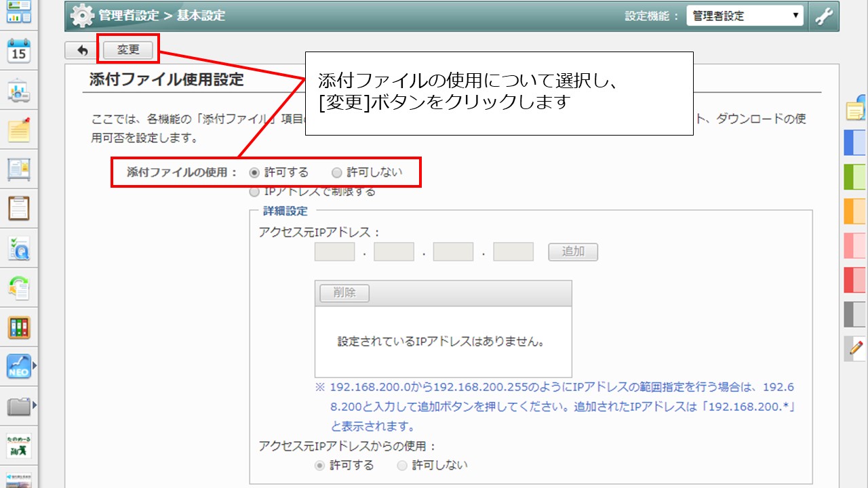Open the bulletin board icon in sidebar

(19, 169)
